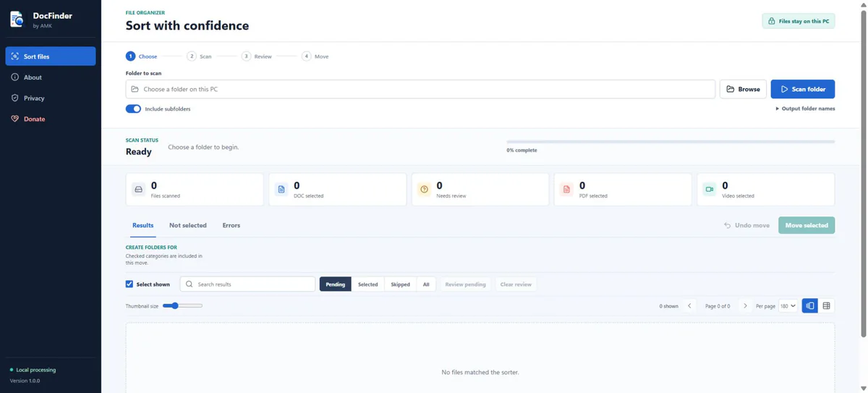Screen dimensions: 868x393
Task: Click the No files matched the sorter message
Action: pos(480,372)
